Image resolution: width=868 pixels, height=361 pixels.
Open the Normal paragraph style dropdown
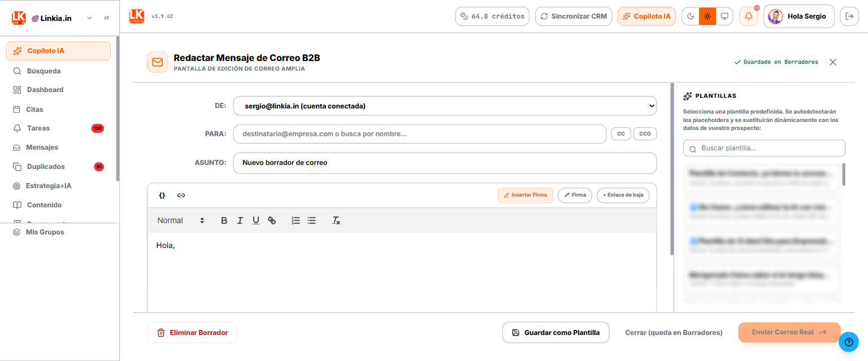181,220
